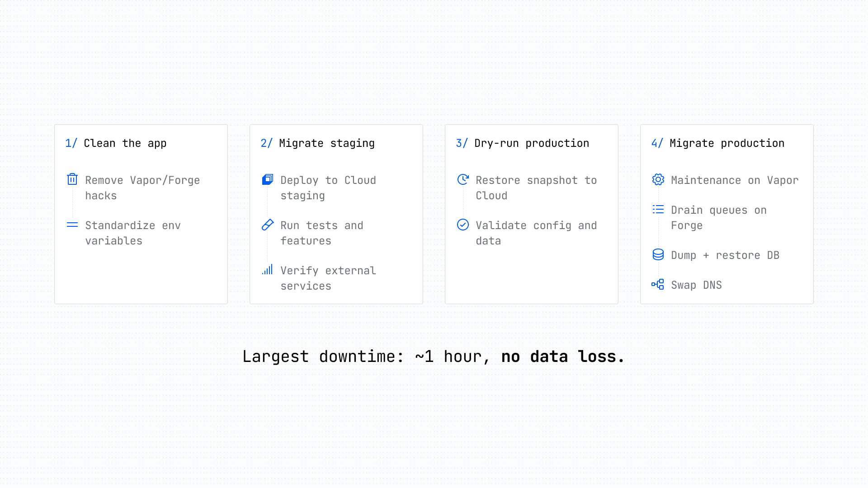Click the "Maintenance on Vapor" text
Screen dimensions: 868x488
coord(735,180)
